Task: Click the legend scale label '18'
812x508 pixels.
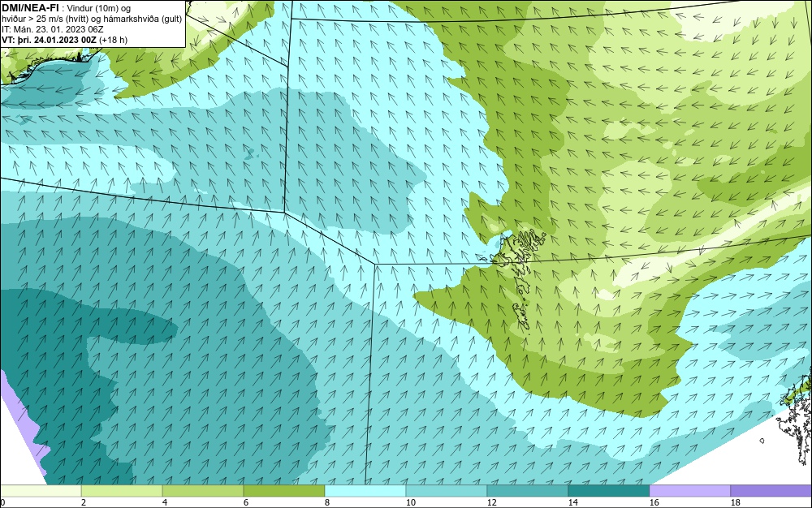Action: [x=736, y=502]
